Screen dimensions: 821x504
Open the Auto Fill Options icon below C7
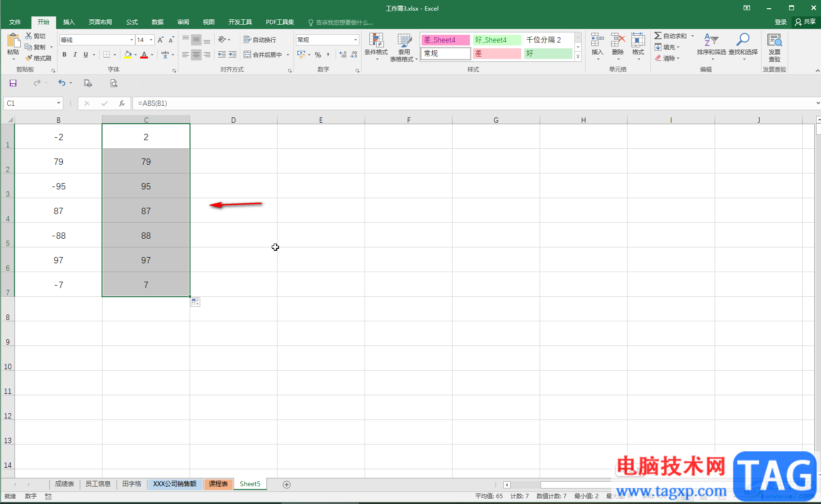click(x=195, y=302)
